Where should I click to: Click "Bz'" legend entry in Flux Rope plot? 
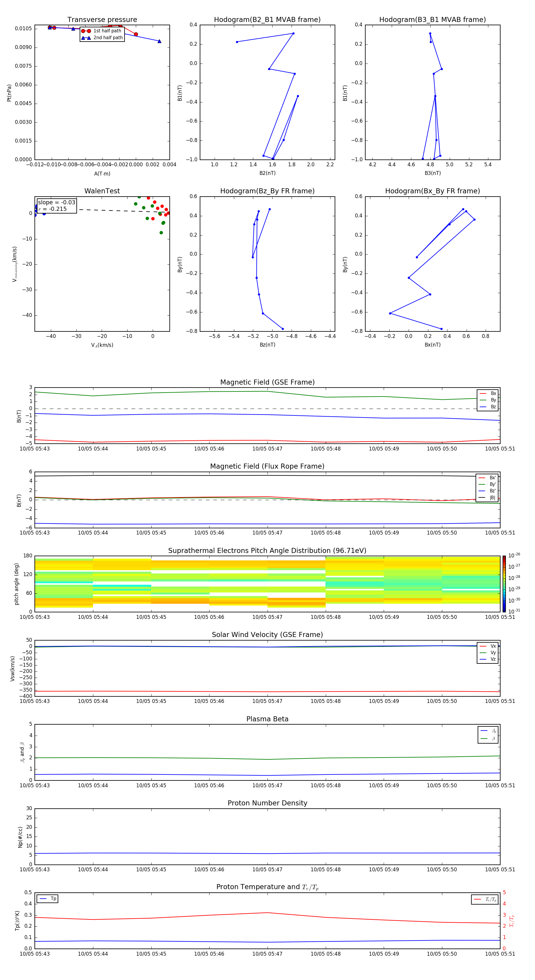[487, 491]
